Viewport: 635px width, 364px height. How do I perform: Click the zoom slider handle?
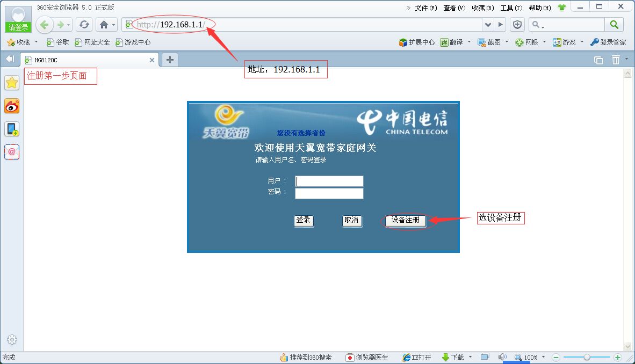[x=587, y=358]
